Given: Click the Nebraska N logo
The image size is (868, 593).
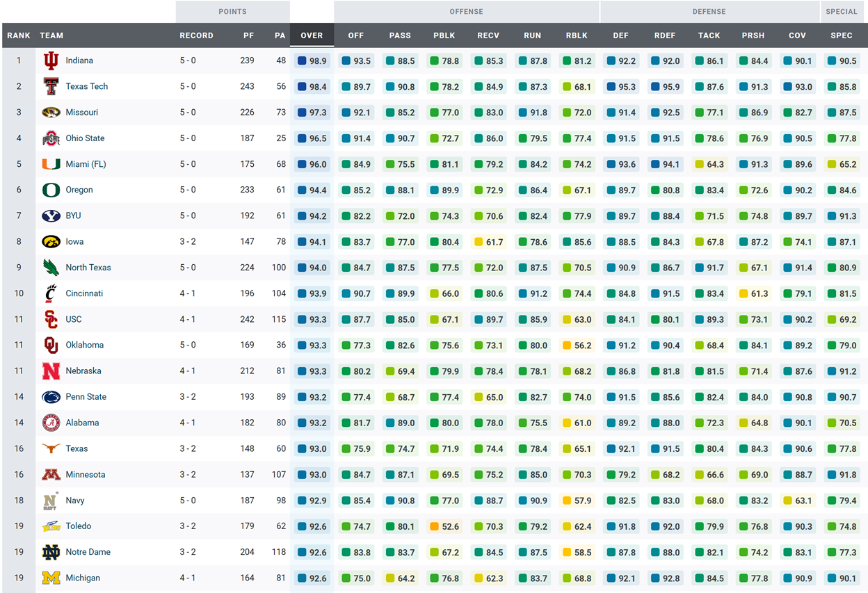Looking at the screenshot, I should (51, 371).
